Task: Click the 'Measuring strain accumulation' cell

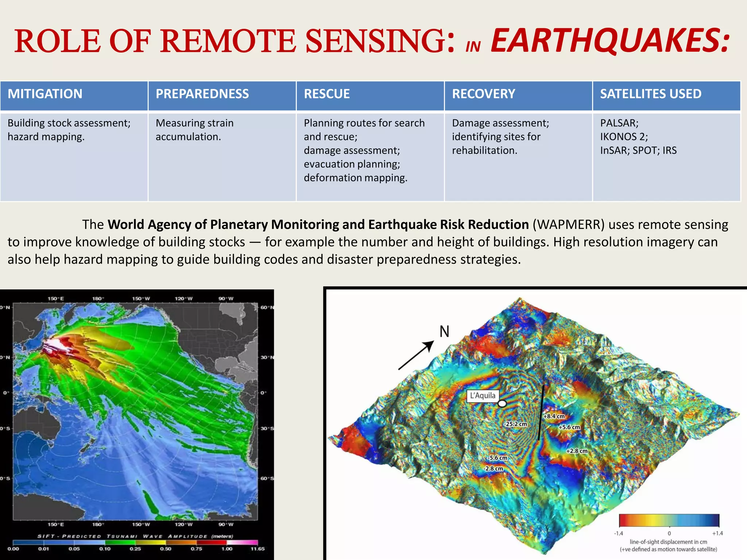Action: pyautogui.click(x=194, y=130)
